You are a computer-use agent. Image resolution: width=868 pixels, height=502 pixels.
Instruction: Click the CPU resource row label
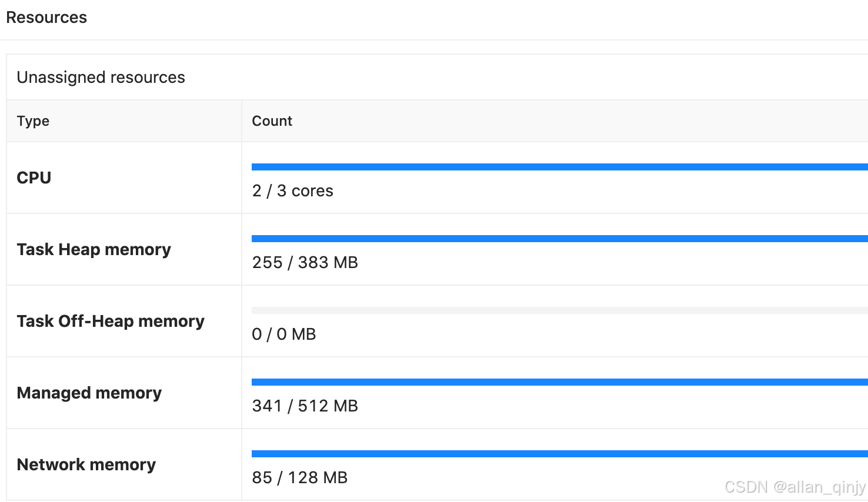[33, 178]
